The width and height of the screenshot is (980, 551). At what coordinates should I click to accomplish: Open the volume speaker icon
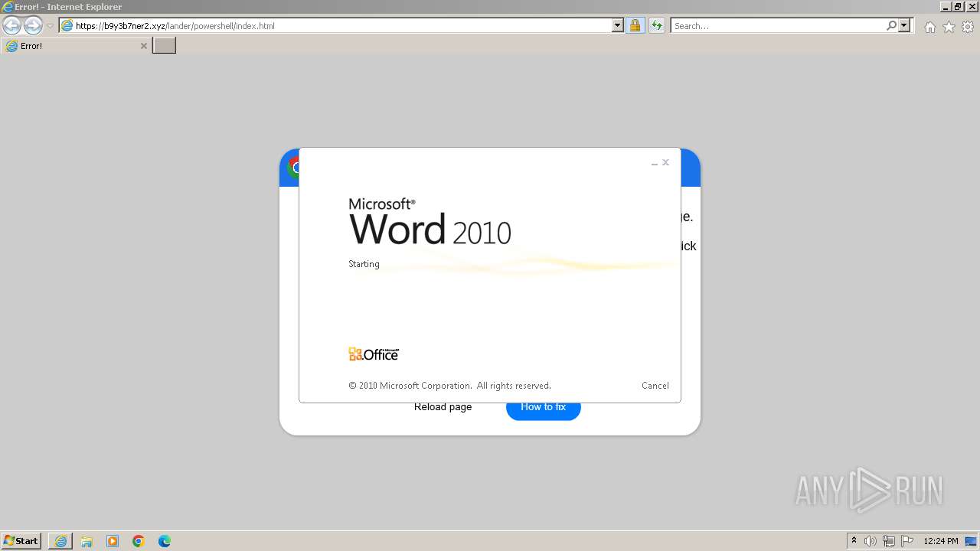tap(871, 541)
